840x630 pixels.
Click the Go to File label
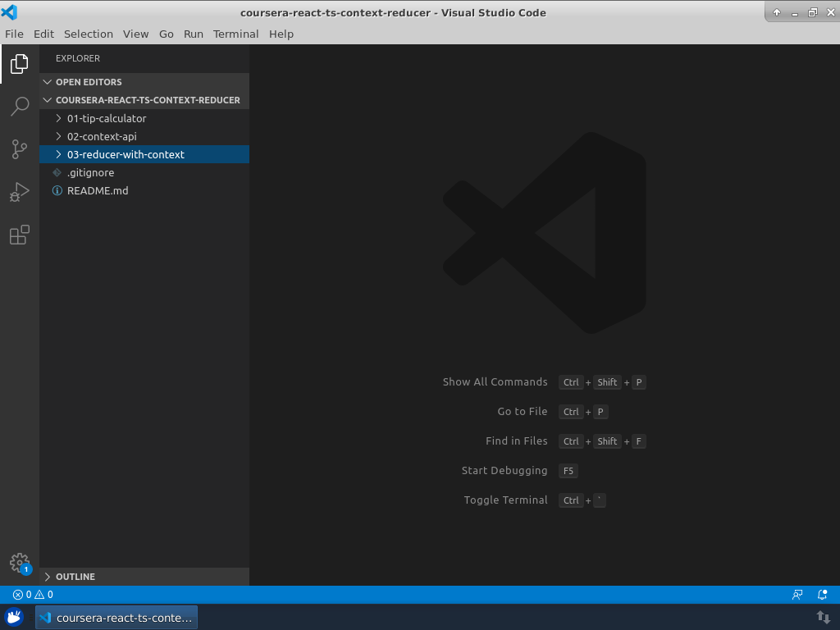(523, 412)
